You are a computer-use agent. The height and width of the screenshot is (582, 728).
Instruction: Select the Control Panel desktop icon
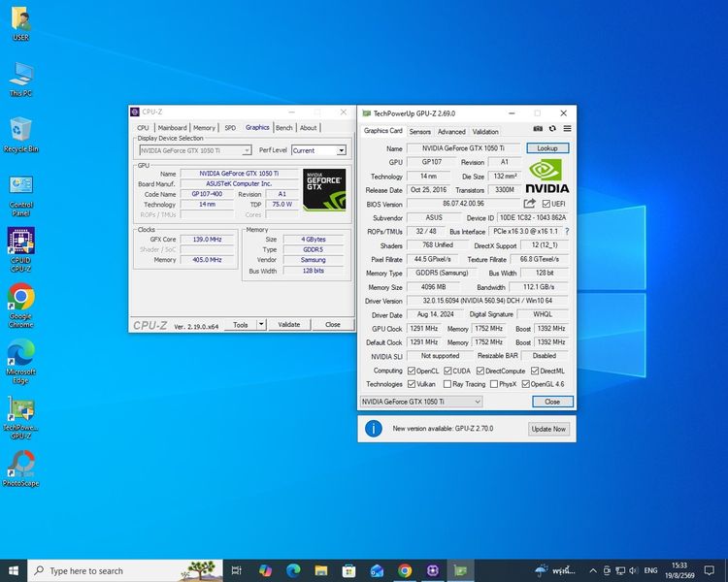(x=20, y=195)
